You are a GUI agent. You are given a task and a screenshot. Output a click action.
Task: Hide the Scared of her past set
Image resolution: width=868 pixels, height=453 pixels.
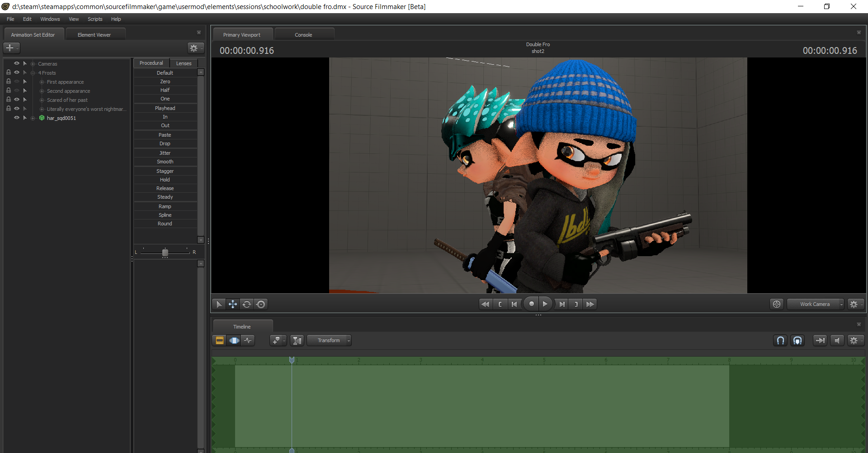pyautogui.click(x=17, y=100)
